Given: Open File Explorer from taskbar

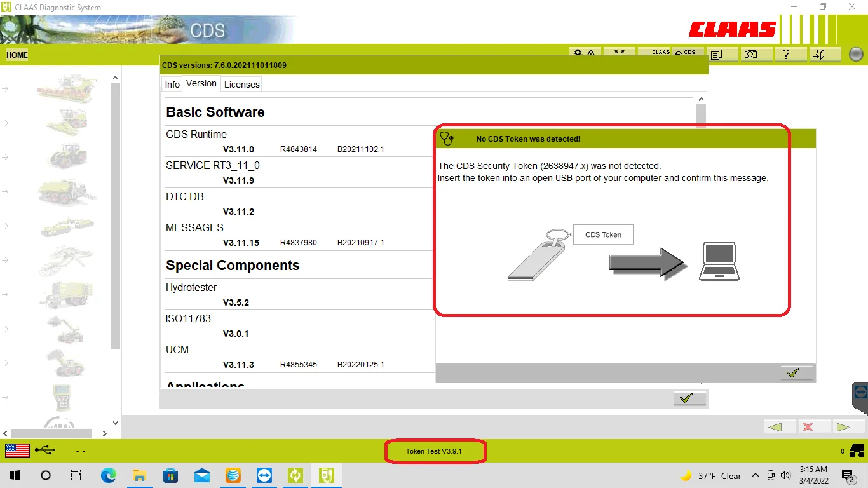Looking at the screenshot, I should coord(139,475).
